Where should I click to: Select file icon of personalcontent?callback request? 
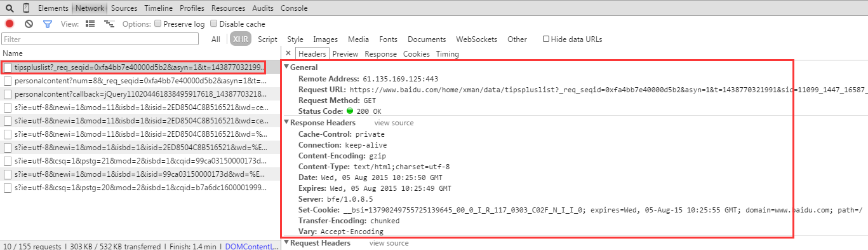8,94
